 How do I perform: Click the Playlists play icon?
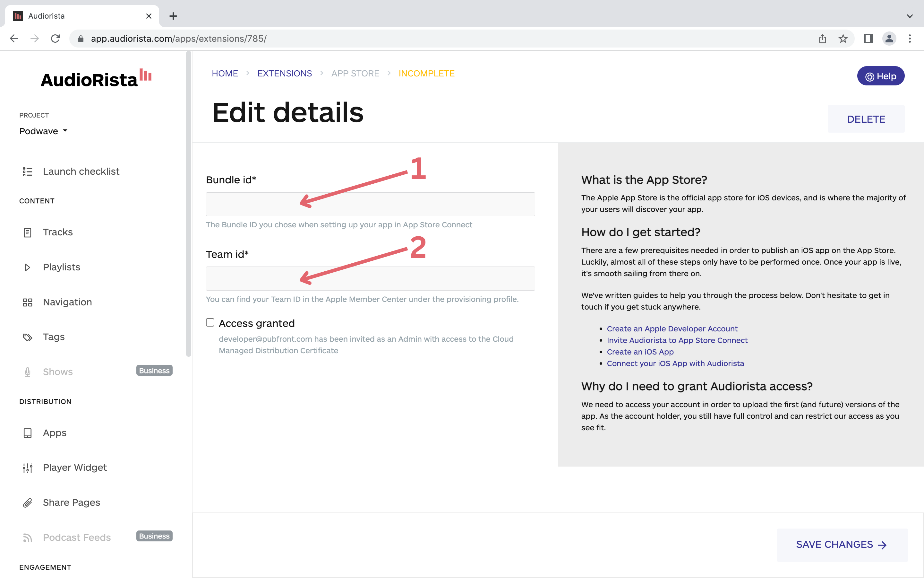(28, 267)
